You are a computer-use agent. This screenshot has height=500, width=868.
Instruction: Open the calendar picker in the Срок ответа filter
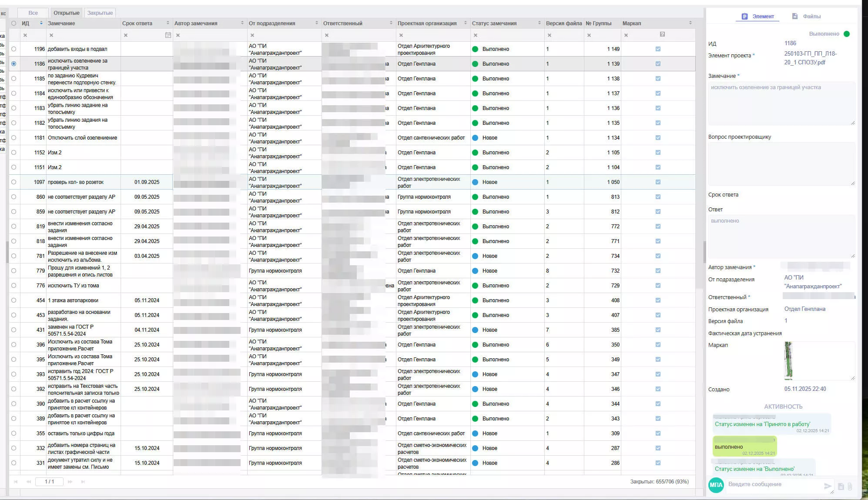(168, 35)
